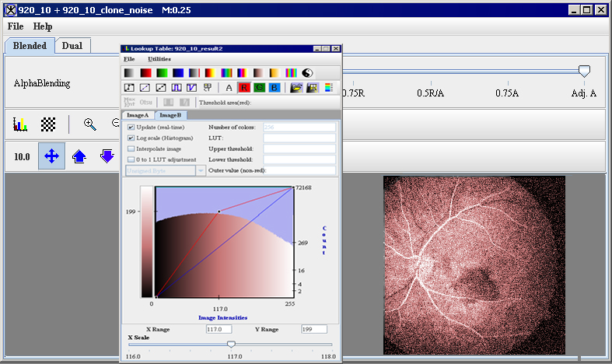Enable Interpolate image checkbox
The image size is (612, 364).
pyautogui.click(x=131, y=148)
